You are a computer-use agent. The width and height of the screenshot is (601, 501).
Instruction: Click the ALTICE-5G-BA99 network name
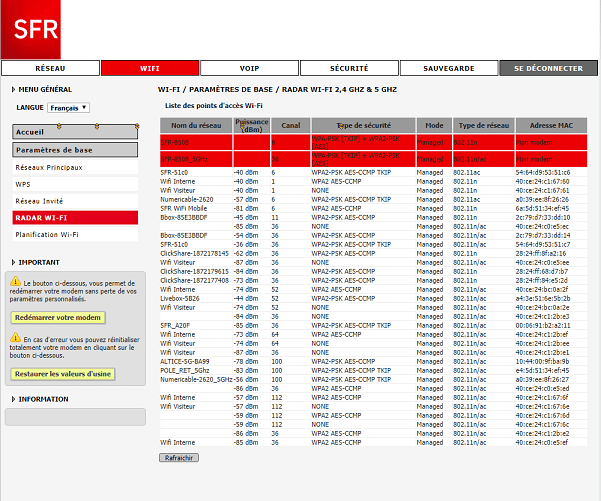click(185, 361)
